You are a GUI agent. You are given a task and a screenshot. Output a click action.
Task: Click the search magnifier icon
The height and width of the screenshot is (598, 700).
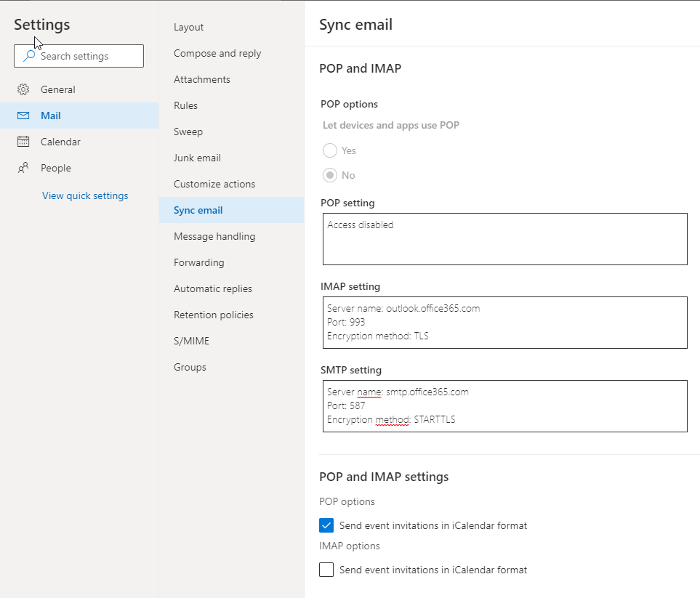tap(29, 56)
